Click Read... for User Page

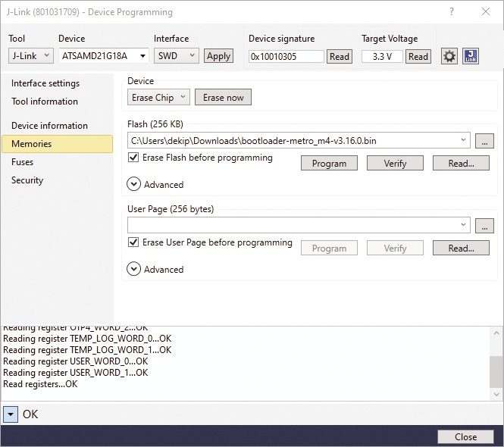tap(461, 248)
